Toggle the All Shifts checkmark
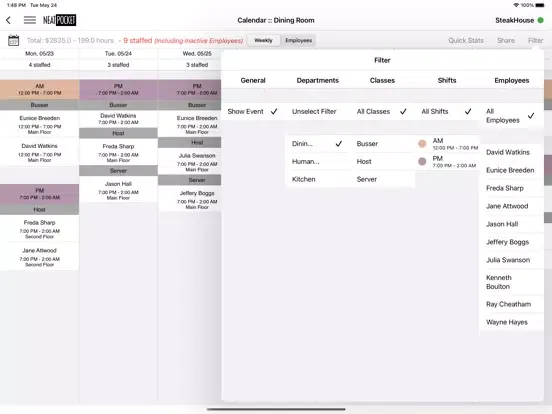Image resolution: width=552 pixels, height=414 pixels. tap(468, 112)
